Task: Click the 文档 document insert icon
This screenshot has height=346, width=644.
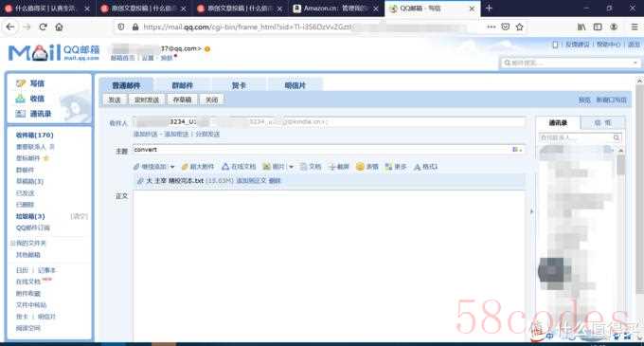Action: pyautogui.click(x=303, y=167)
